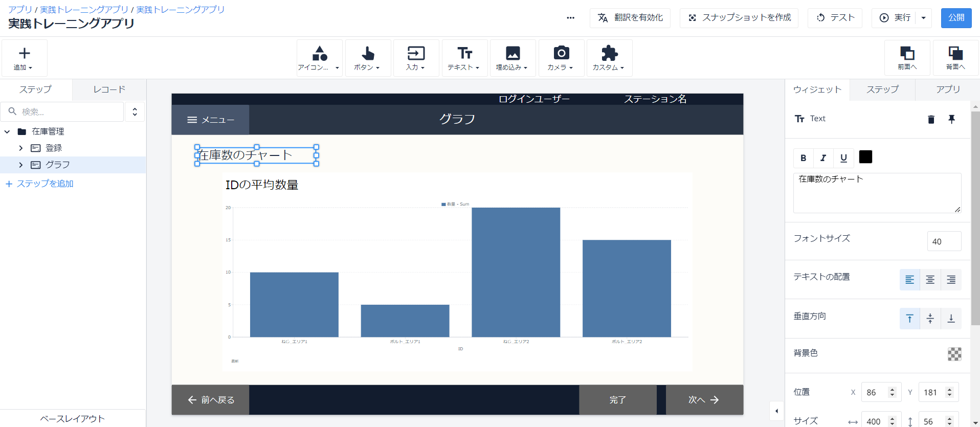Viewport: 980px width, 427px height.
Task: Click the IDの平均数量 chart title
Action: (x=262, y=185)
